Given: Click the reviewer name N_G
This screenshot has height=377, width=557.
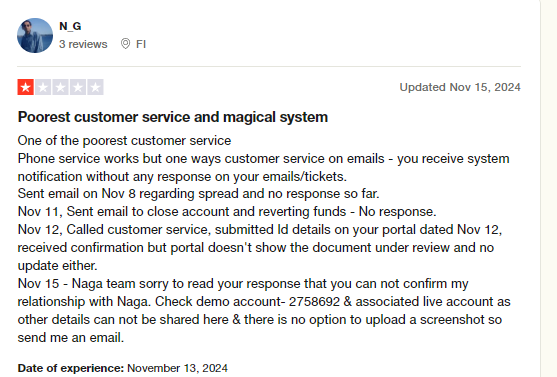Looking at the screenshot, I should click(x=70, y=26).
